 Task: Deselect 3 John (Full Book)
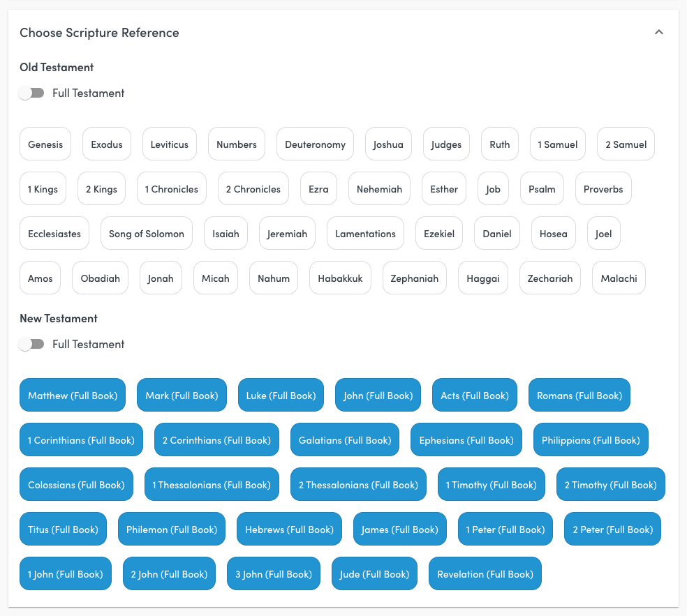pos(274,574)
